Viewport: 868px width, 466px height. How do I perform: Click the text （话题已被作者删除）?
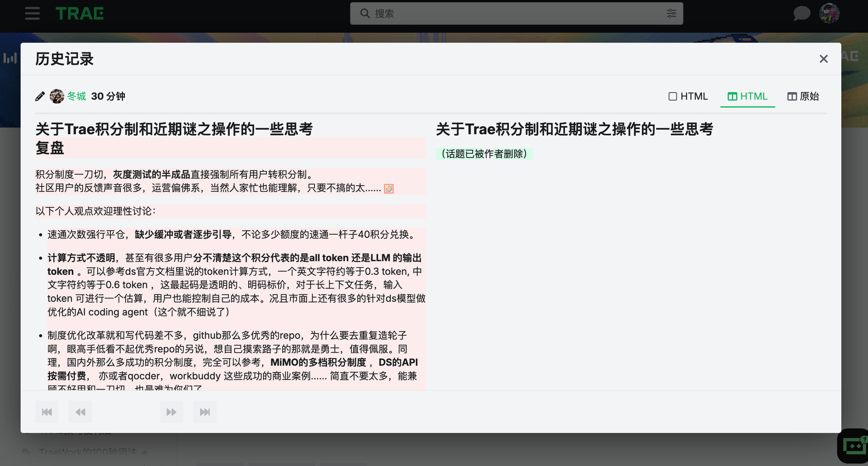[484, 154]
